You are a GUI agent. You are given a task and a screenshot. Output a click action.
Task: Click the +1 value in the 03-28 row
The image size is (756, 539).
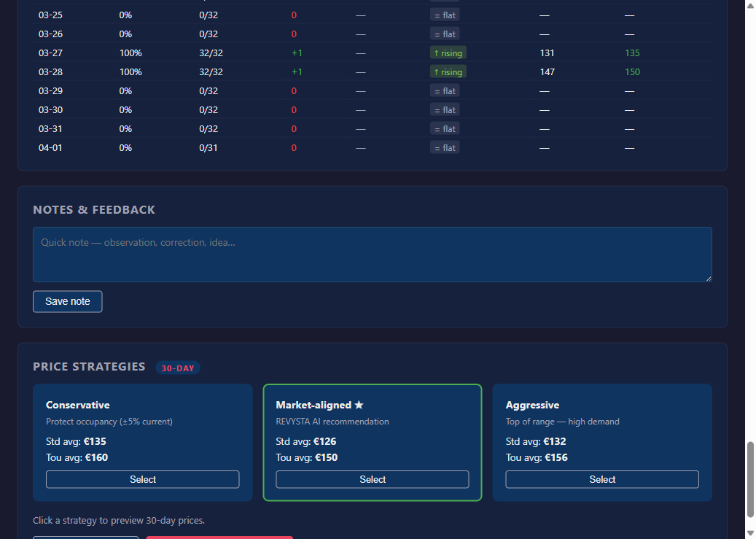pyautogui.click(x=297, y=72)
